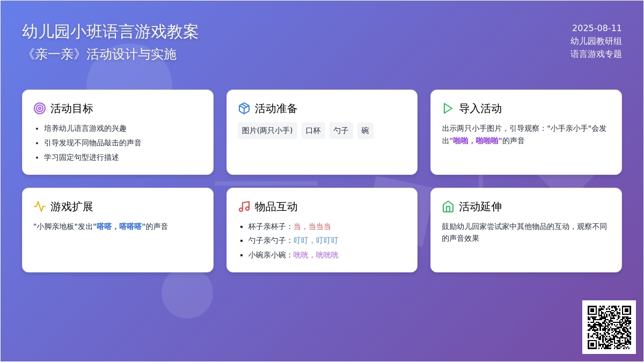The image size is (644, 362).
Task: Select the 勺子 tag
Action: click(341, 130)
